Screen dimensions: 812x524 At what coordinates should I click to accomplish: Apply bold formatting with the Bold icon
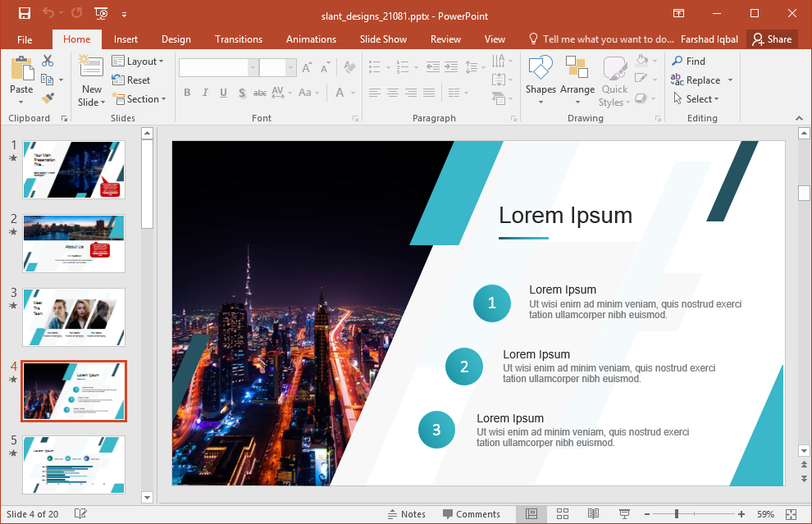pyautogui.click(x=187, y=93)
